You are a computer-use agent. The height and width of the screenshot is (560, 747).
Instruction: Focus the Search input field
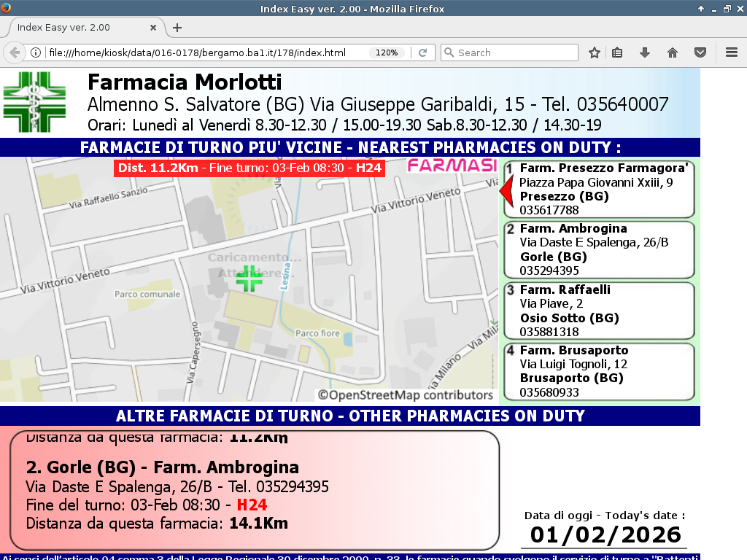coord(514,52)
